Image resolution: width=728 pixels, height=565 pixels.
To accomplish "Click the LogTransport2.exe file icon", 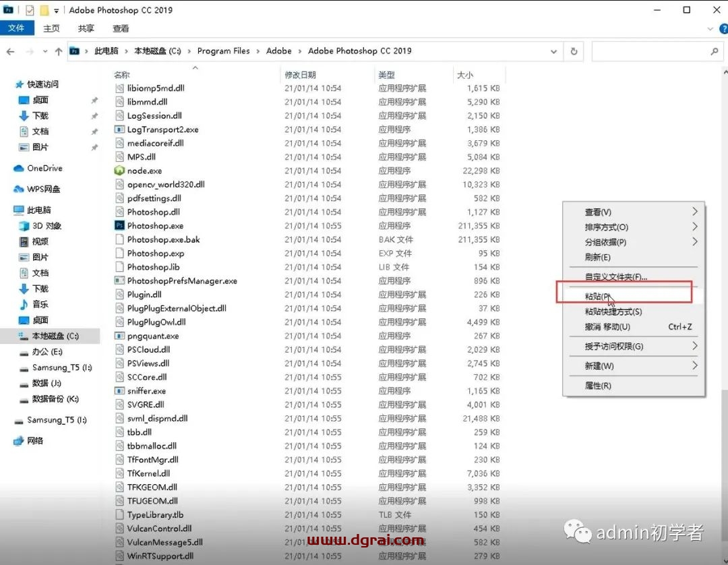I will pos(119,129).
